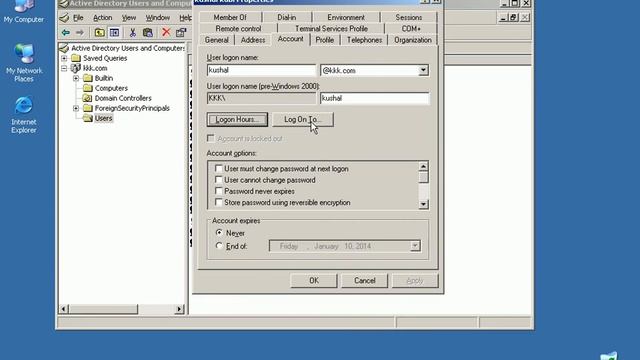Click the Properties toolbar icon

coord(181,32)
